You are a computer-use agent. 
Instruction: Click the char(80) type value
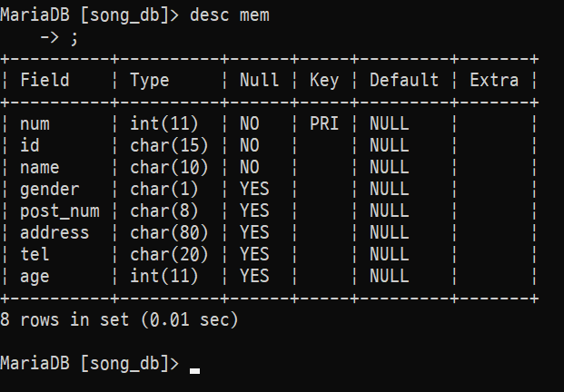(170, 232)
